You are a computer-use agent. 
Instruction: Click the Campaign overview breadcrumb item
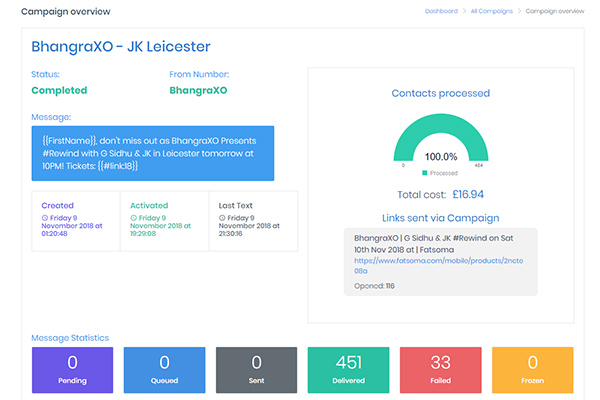click(555, 11)
